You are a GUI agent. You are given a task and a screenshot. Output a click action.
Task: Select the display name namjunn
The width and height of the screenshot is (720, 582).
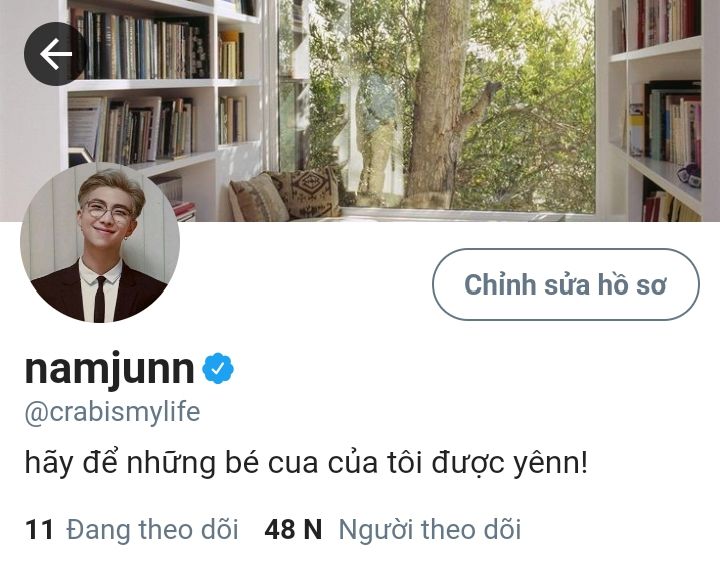[110, 368]
